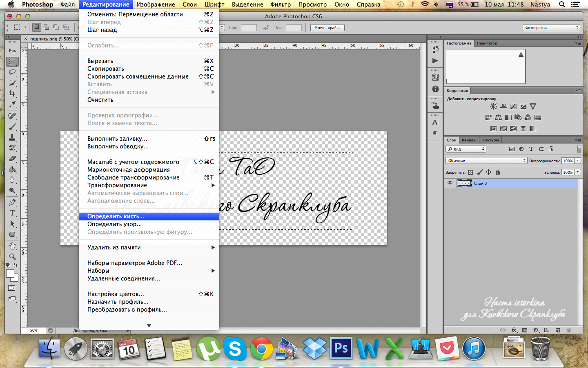Choose Определить узор menu item

[149, 224]
